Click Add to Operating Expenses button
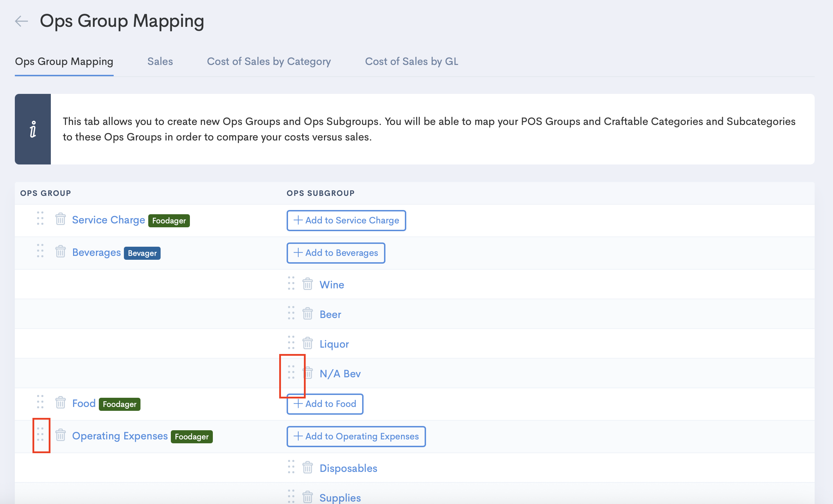833x504 pixels. point(356,437)
